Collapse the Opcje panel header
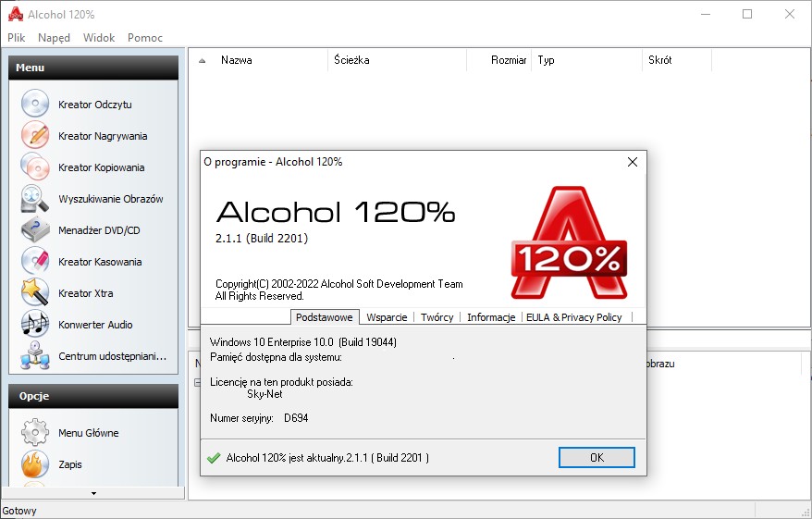The height and width of the screenshot is (519, 812). click(x=93, y=396)
